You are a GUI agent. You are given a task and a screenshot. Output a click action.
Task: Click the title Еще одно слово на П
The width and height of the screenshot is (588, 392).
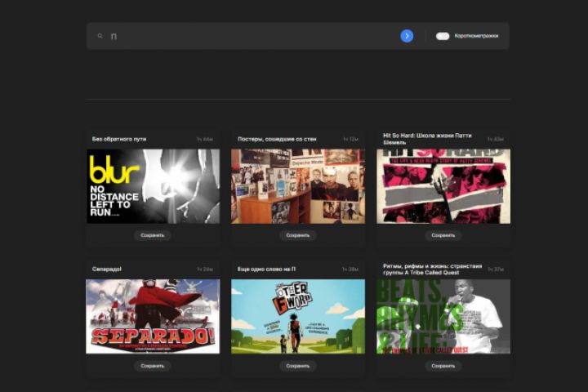click(x=266, y=269)
